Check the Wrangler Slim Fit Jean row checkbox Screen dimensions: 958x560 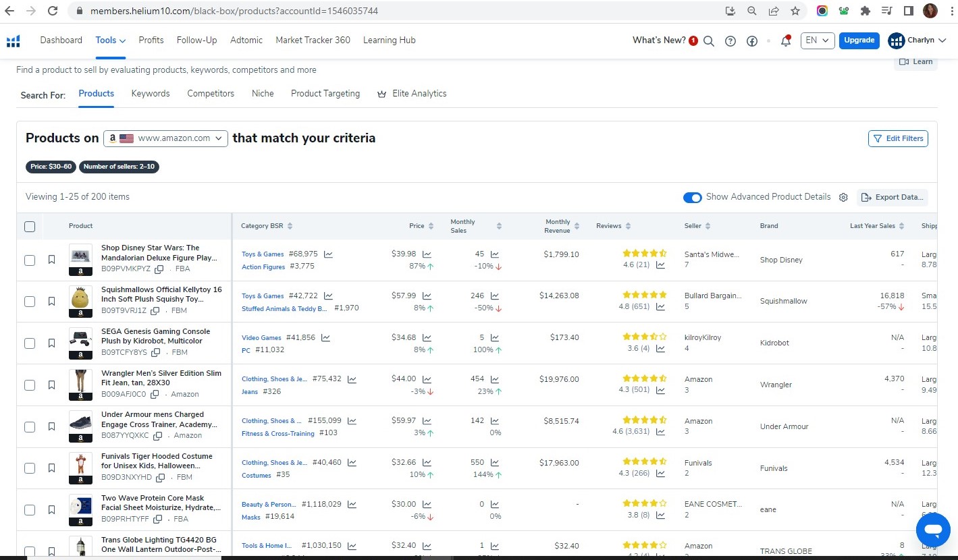(x=30, y=385)
